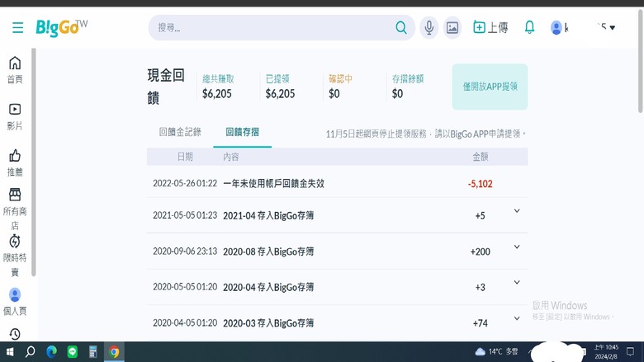Click the weather 14°C 多雲 widget

[496, 352]
